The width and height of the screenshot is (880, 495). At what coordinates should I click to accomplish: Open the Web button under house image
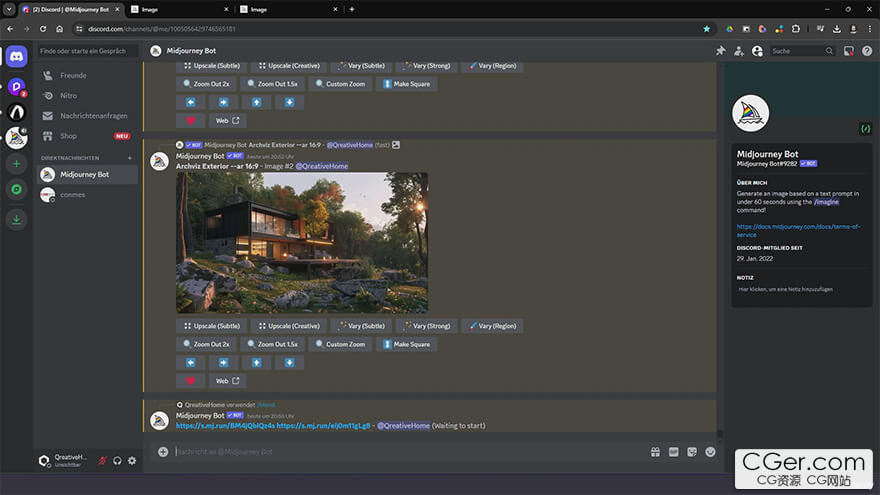227,381
